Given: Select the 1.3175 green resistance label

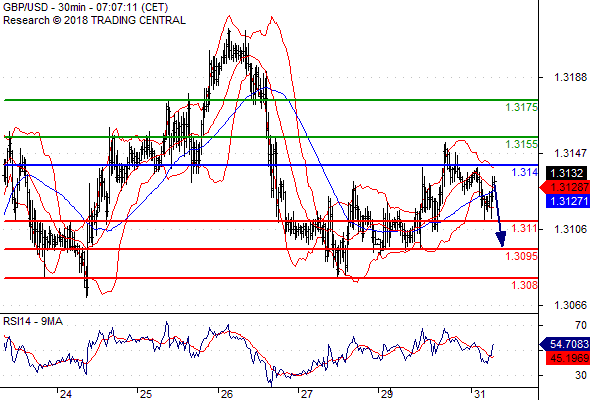Looking at the screenshot, I should click(x=522, y=107).
